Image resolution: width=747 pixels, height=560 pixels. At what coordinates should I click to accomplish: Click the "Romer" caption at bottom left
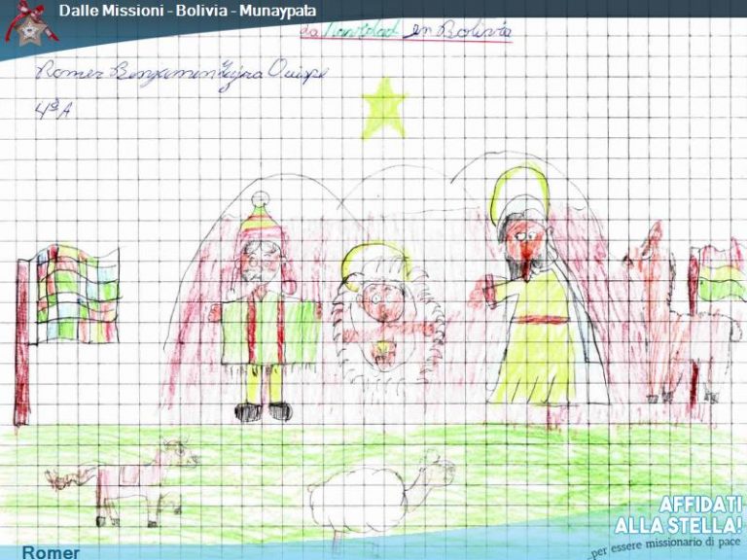[x=51, y=552]
